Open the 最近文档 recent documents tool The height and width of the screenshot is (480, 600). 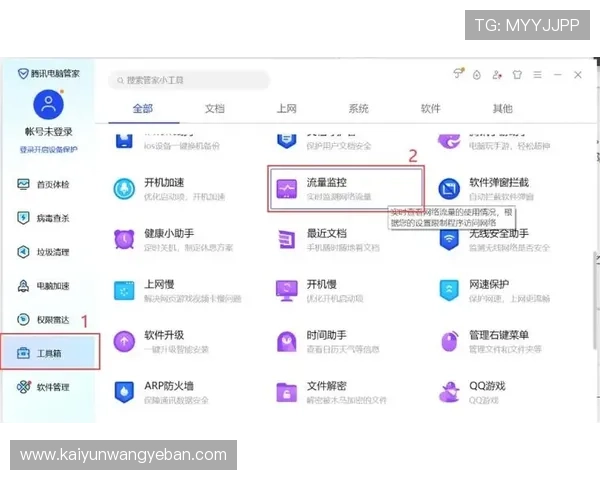tap(328, 240)
